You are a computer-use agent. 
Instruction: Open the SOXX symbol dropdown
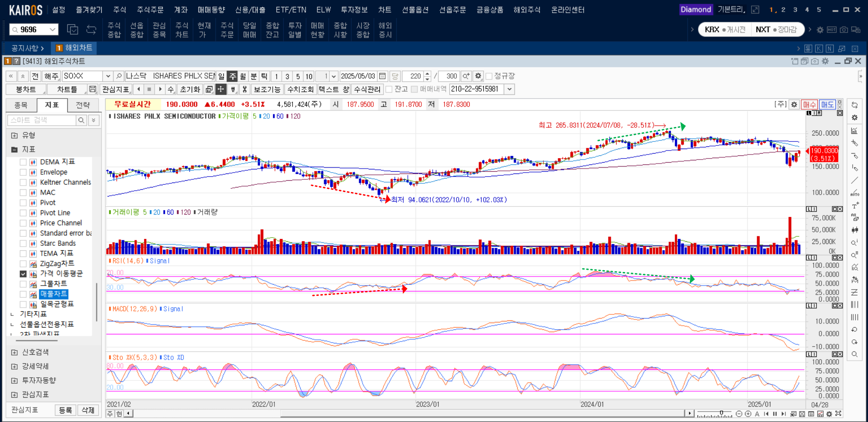pos(108,76)
